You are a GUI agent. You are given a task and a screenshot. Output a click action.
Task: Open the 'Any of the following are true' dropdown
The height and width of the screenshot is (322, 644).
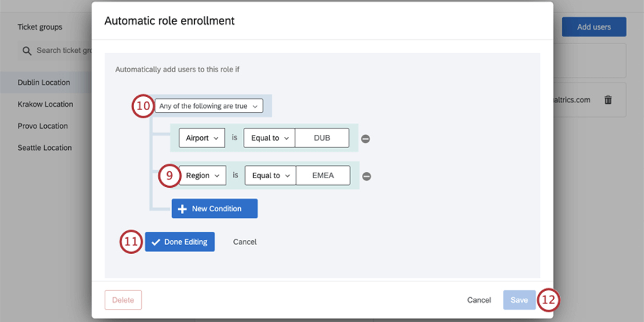point(208,107)
